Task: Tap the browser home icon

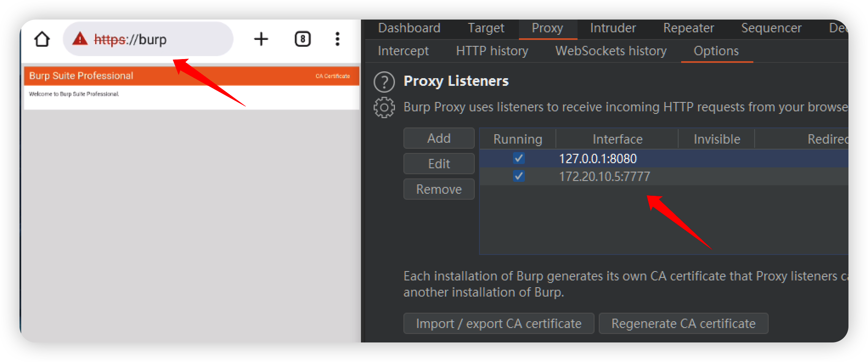Action: pos(42,39)
